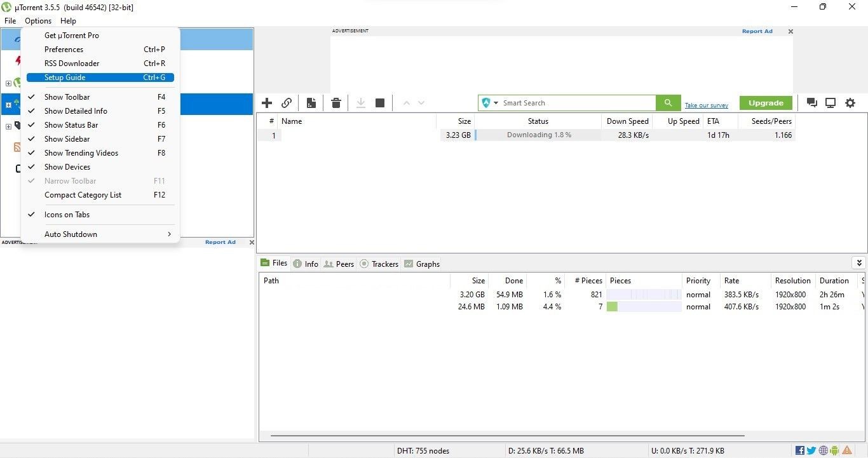Viewport: 868px width, 458px height.
Task: Click the globe icon in status bar
Action: point(824,451)
